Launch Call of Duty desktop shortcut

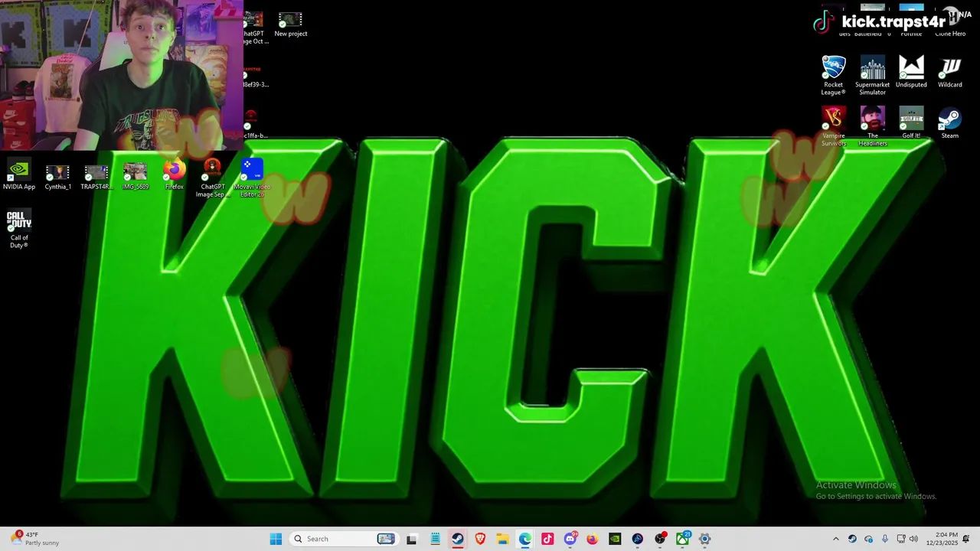(x=19, y=230)
